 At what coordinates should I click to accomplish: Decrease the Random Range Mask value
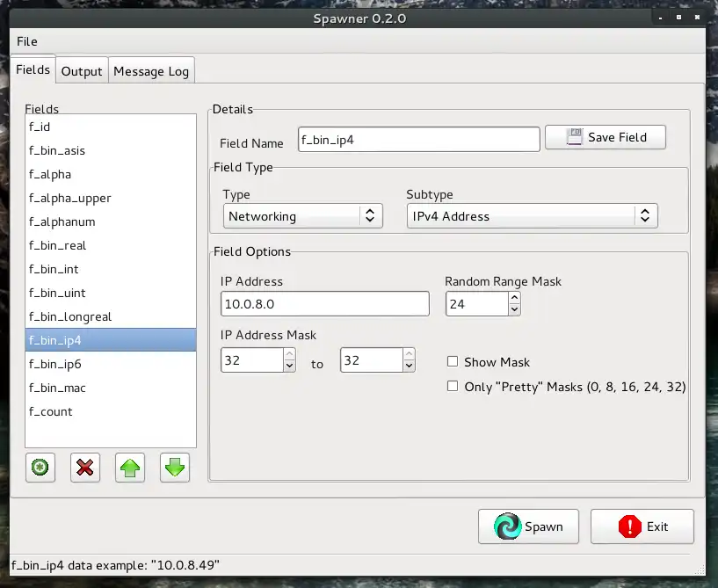pyautogui.click(x=515, y=309)
